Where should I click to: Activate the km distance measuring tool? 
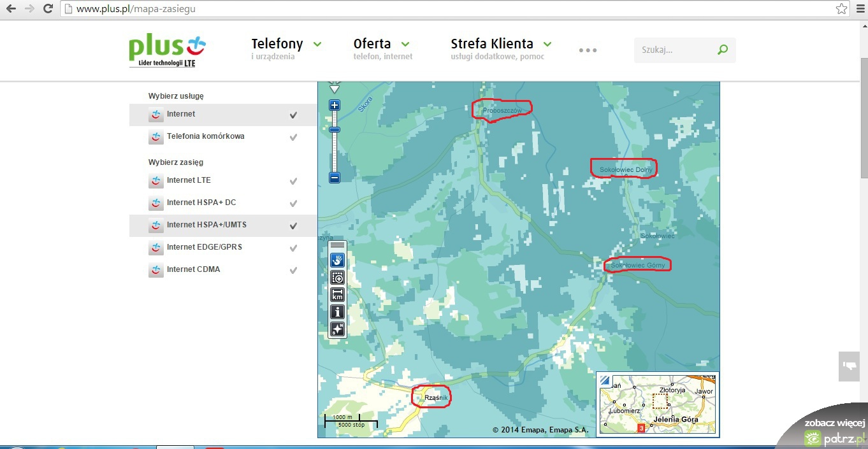[337, 294]
